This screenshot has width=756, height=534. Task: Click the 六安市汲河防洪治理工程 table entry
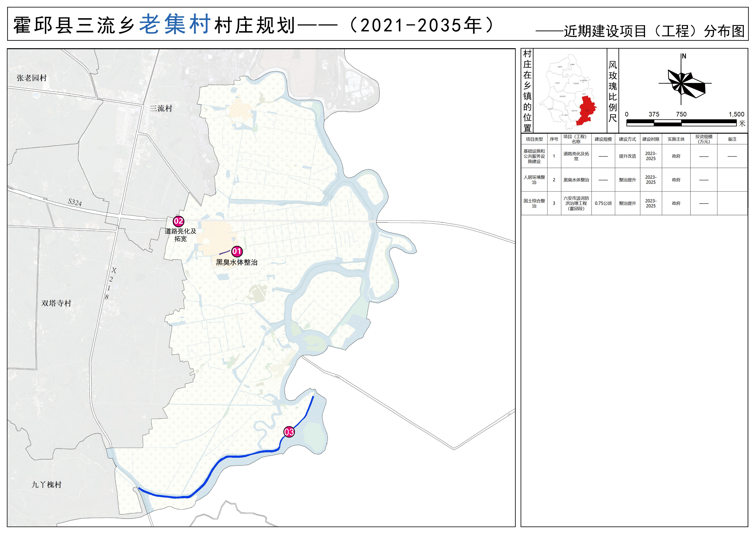(576, 203)
